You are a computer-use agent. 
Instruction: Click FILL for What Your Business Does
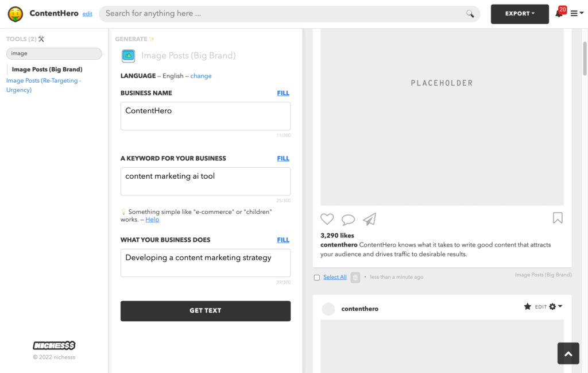[x=283, y=240]
